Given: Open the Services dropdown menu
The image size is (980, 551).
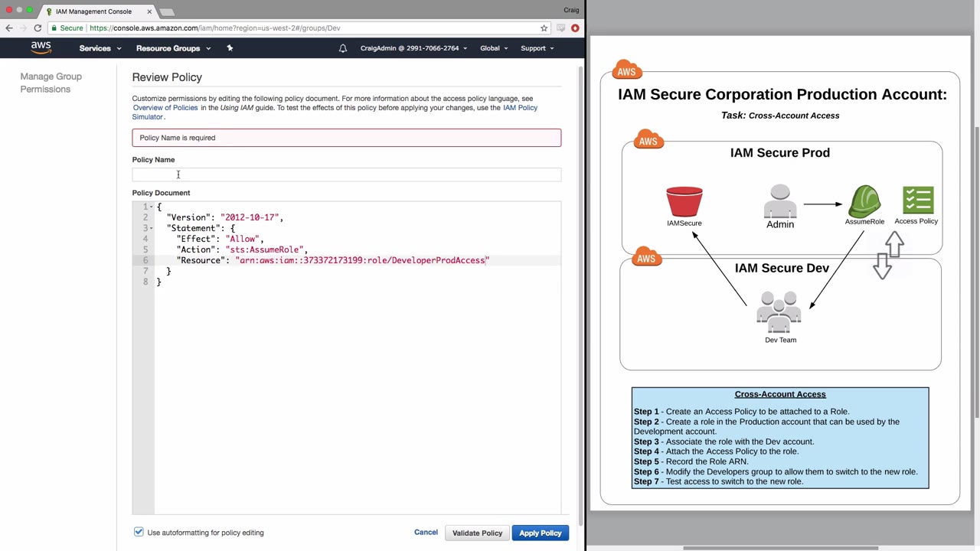Looking at the screenshot, I should 100,48.
